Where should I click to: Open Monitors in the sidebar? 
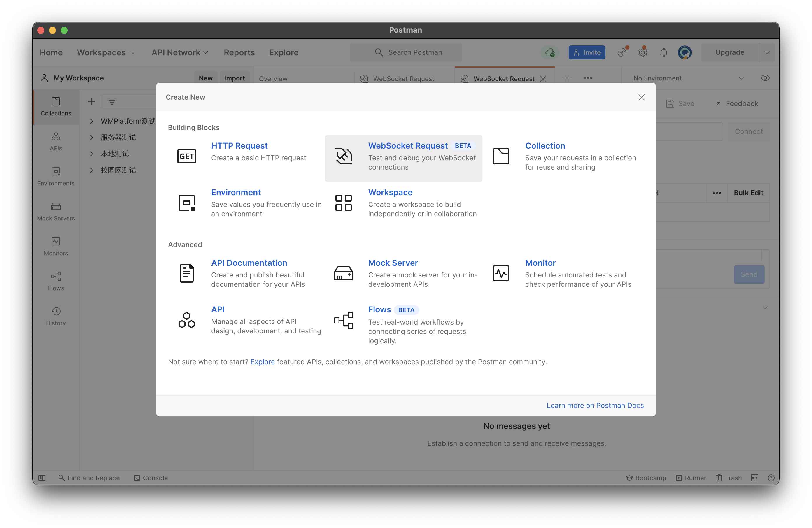[x=56, y=247]
